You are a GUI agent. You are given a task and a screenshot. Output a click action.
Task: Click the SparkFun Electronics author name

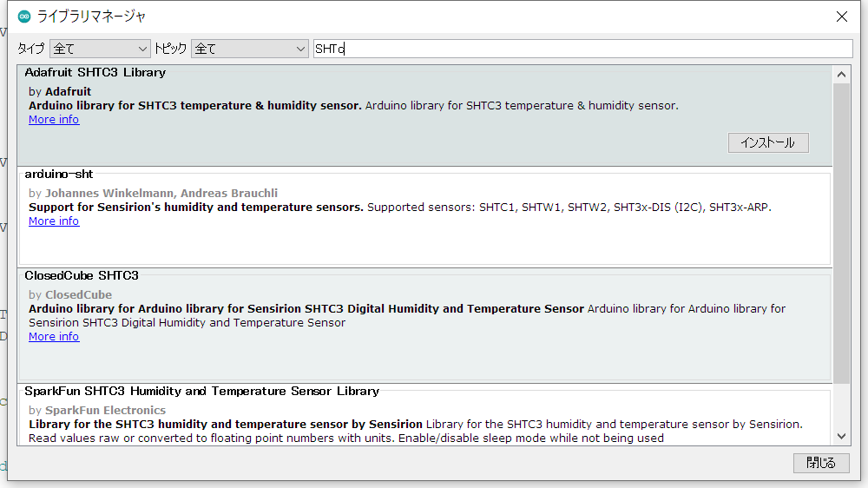point(105,410)
